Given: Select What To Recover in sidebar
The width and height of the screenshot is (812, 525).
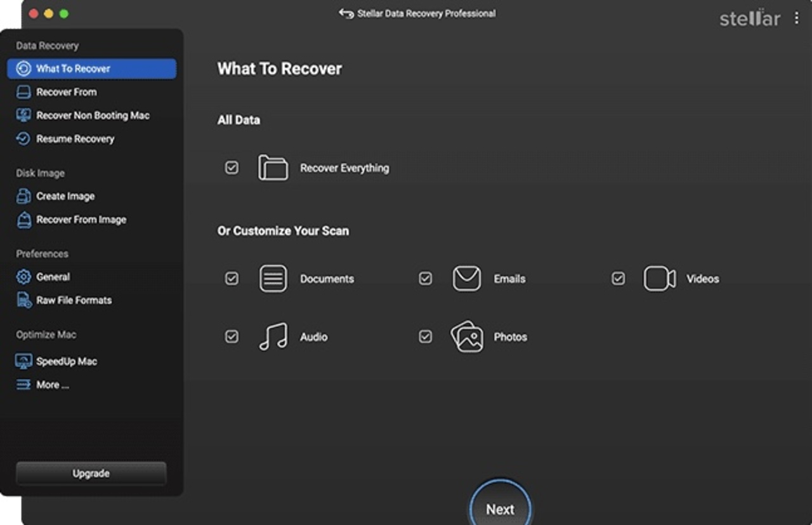Looking at the screenshot, I should coord(92,69).
